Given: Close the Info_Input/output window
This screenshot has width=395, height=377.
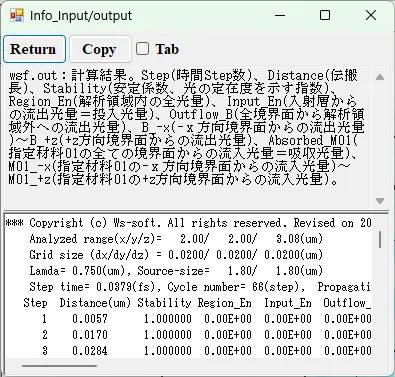Looking at the screenshot, I should (x=371, y=15).
